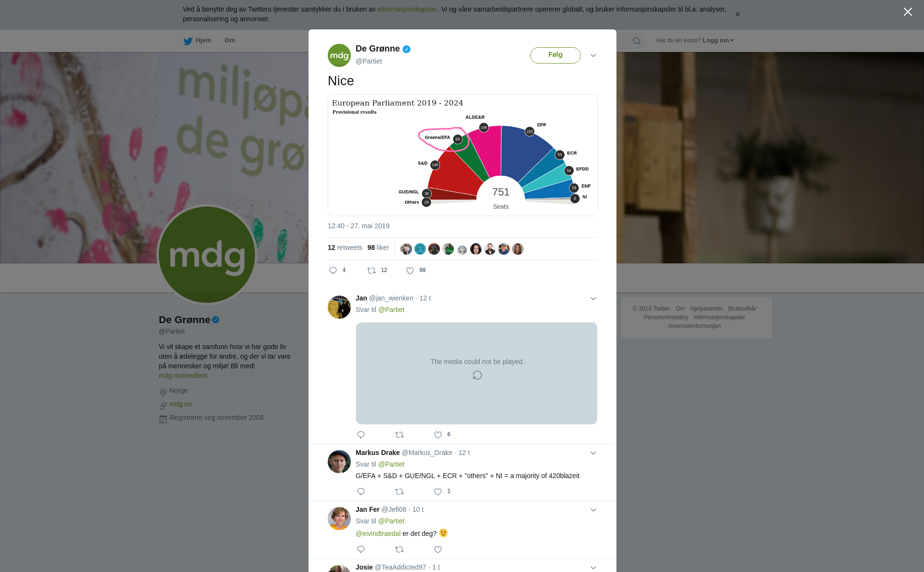Image resolution: width=924 pixels, height=572 pixels.
Task: Retweet the main Nice tweet
Action: (x=372, y=271)
